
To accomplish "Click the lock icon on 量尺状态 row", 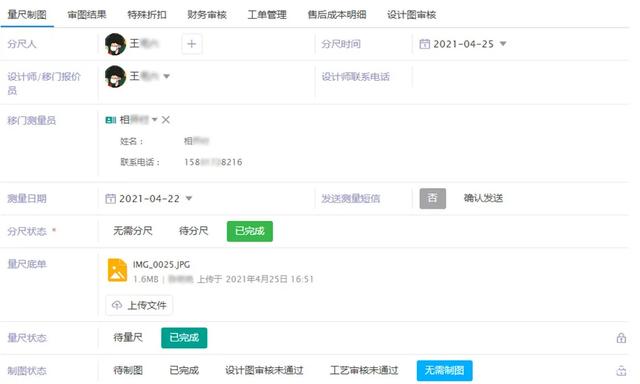I will 621,338.
